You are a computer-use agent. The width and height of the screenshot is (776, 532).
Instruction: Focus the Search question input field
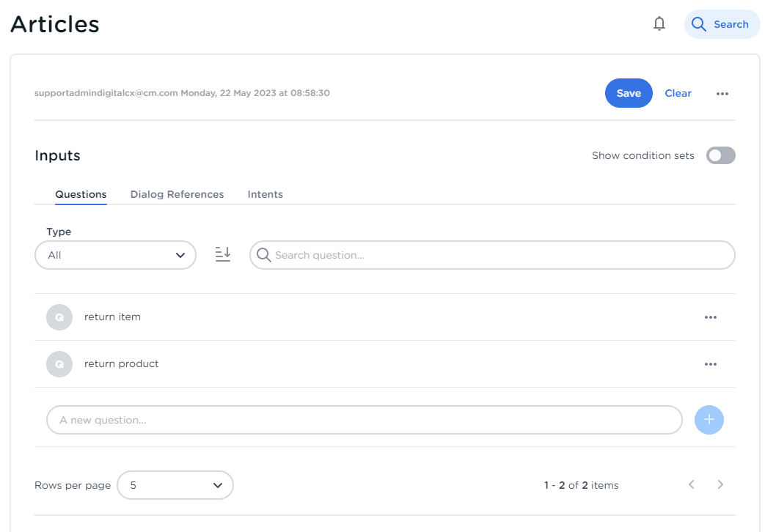click(x=499, y=255)
